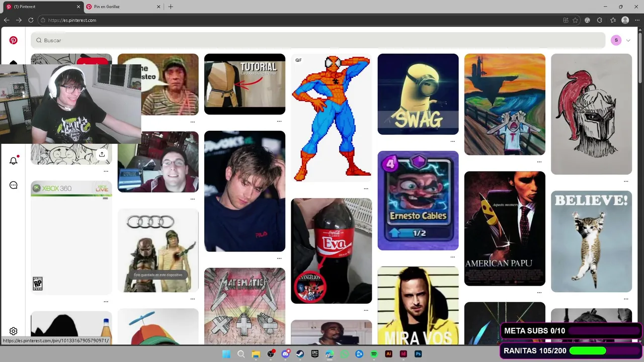Open Photoshop from the taskbar
This screenshot has height=362, width=644.
[x=418, y=354]
